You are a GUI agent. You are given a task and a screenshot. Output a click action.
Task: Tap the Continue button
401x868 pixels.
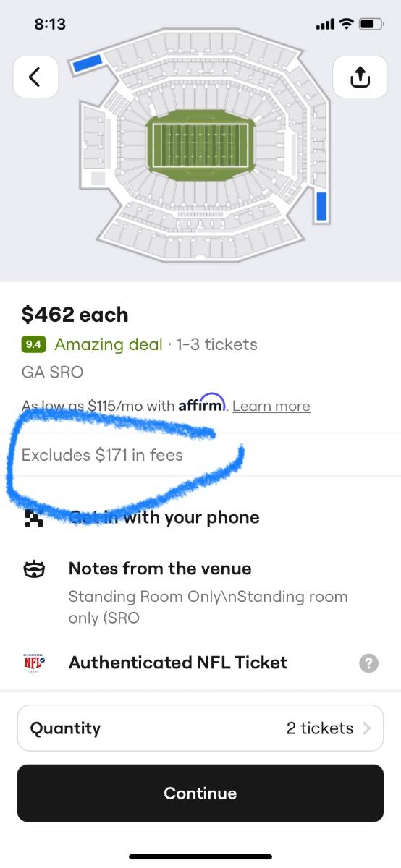point(200,793)
